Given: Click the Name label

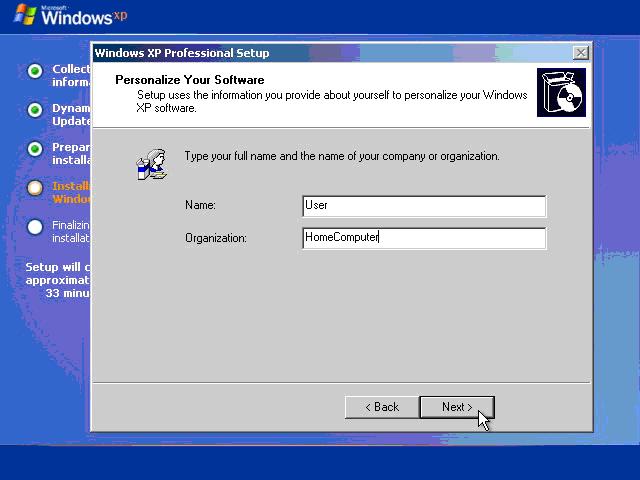Looking at the screenshot, I should (x=200, y=206).
